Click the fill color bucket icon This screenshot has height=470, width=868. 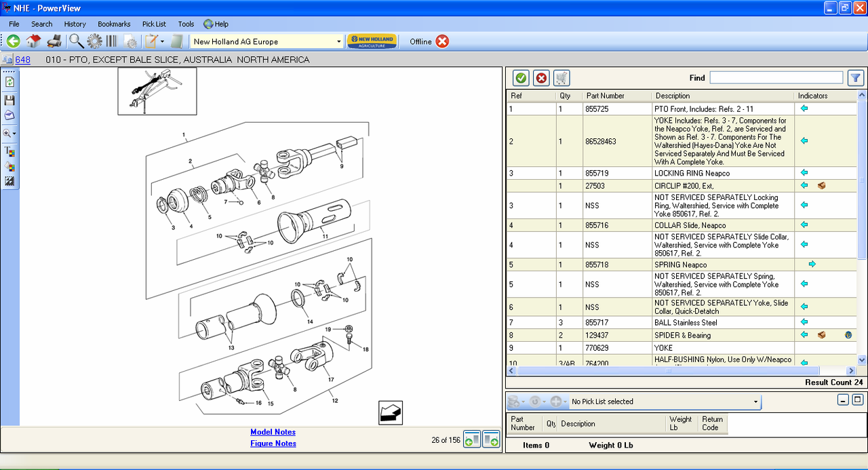click(9, 166)
